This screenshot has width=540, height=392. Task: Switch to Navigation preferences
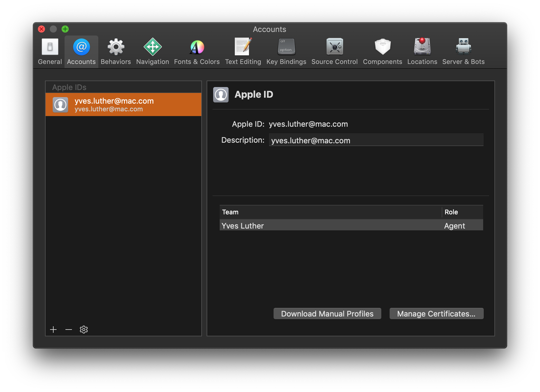point(152,52)
